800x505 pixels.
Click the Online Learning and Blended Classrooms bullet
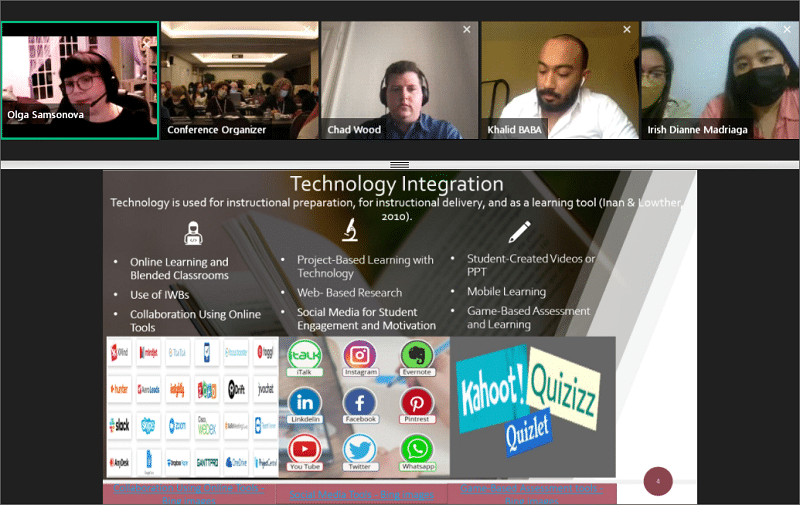pyautogui.click(x=179, y=268)
